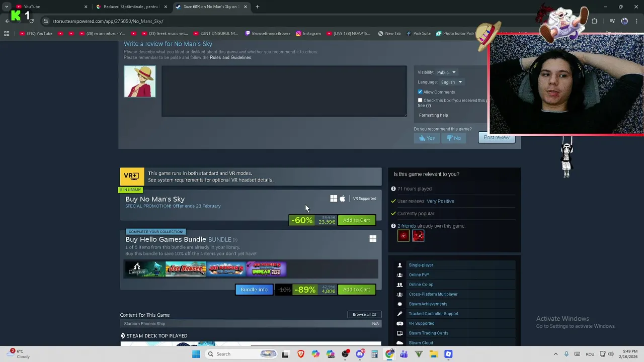644x362 pixels.
Task: Click Browse all (1) content button
Action: [x=364, y=314]
